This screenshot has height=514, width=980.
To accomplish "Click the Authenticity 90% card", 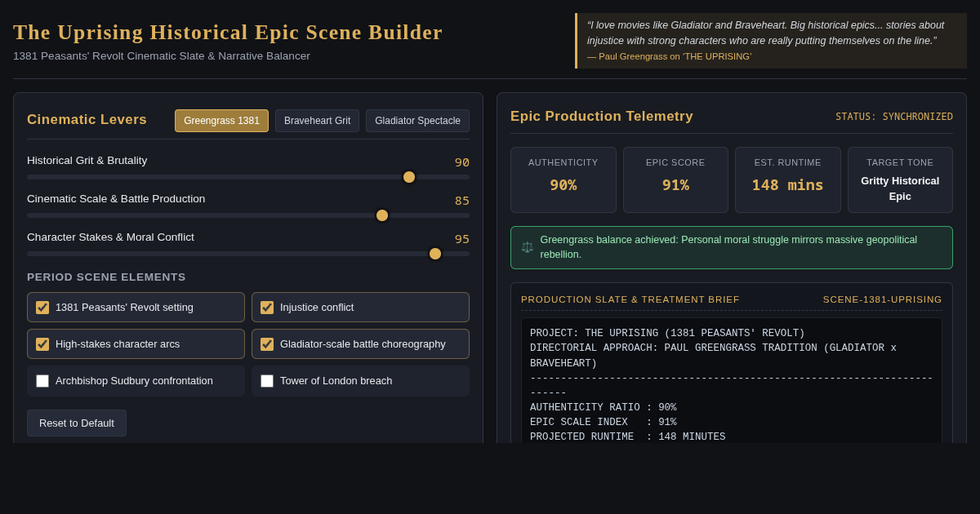I will 563,180.
